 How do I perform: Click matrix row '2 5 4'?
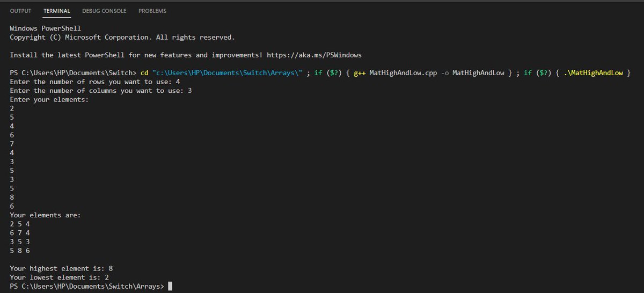[20, 224]
